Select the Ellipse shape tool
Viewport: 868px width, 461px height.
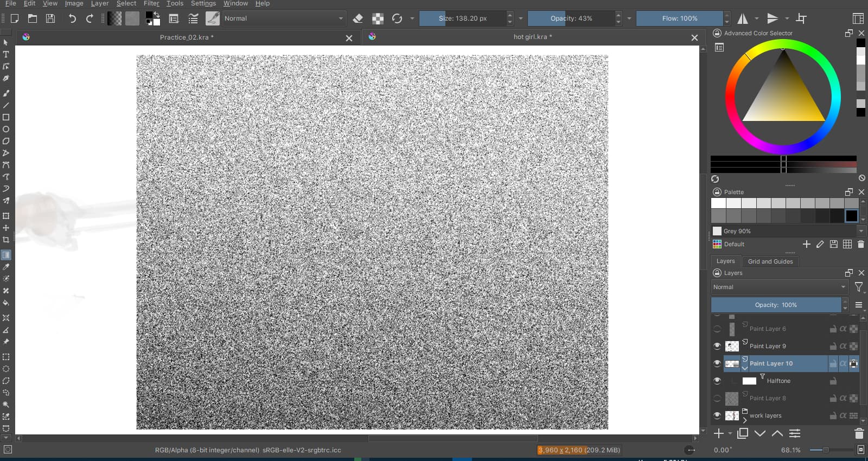6,129
